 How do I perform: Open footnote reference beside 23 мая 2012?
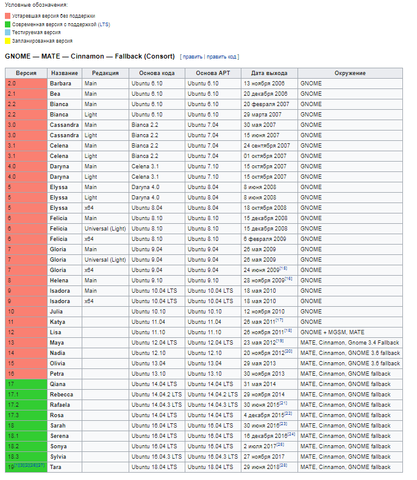[x=280, y=341]
